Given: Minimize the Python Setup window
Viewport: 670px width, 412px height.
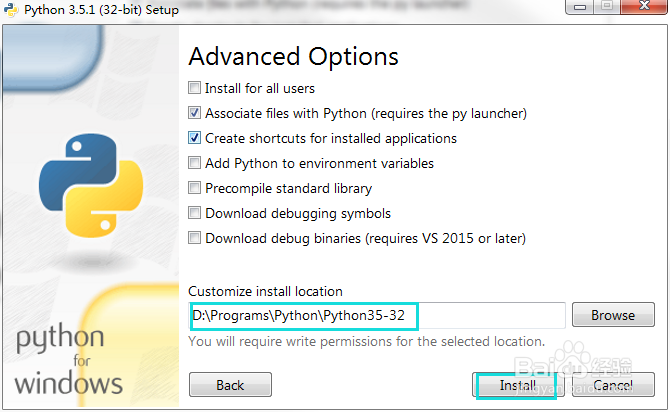Looking at the screenshot, I should (580, 6).
